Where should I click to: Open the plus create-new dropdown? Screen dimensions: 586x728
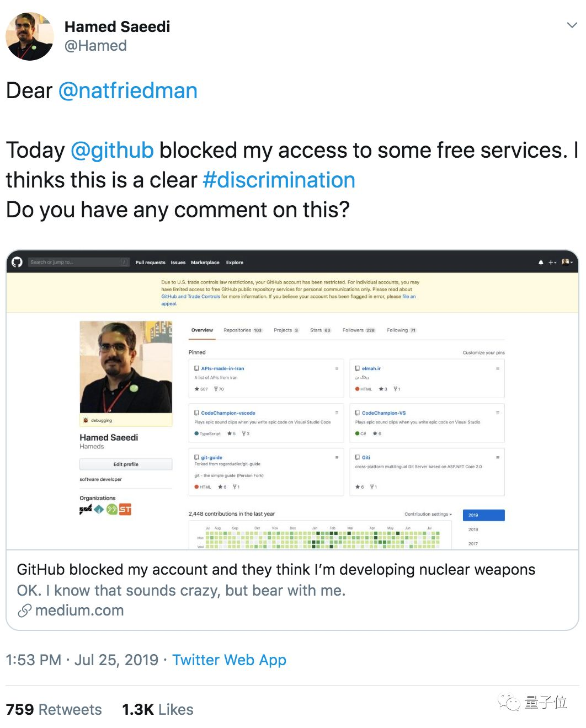(552, 263)
